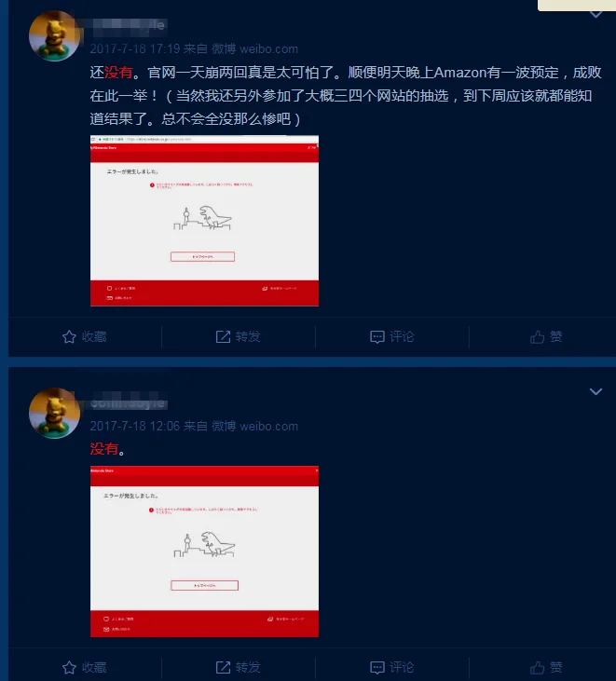Open first post's error page screenshot thumbnail
This screenshot has height=681, width=616.
click(x=204, y=221)
